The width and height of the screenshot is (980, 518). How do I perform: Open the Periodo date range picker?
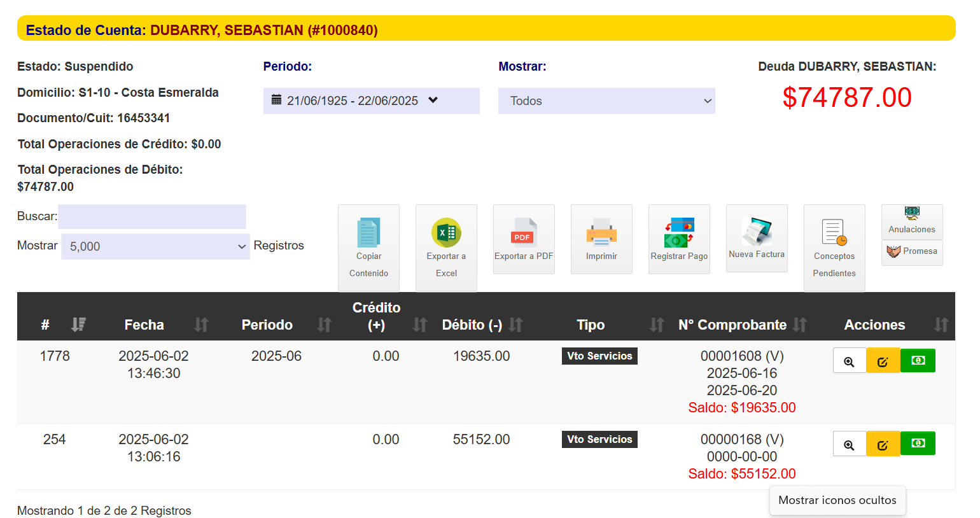[371, 101]
